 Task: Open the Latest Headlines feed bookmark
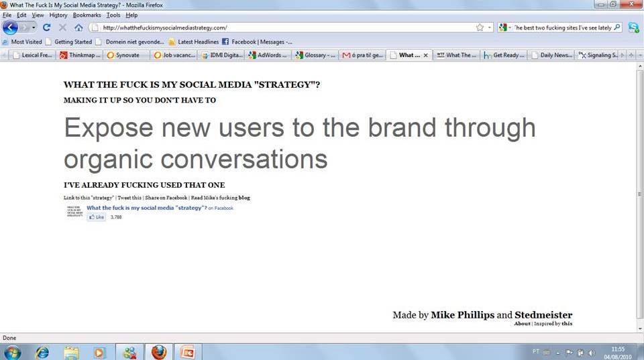[x=193, y=42]
